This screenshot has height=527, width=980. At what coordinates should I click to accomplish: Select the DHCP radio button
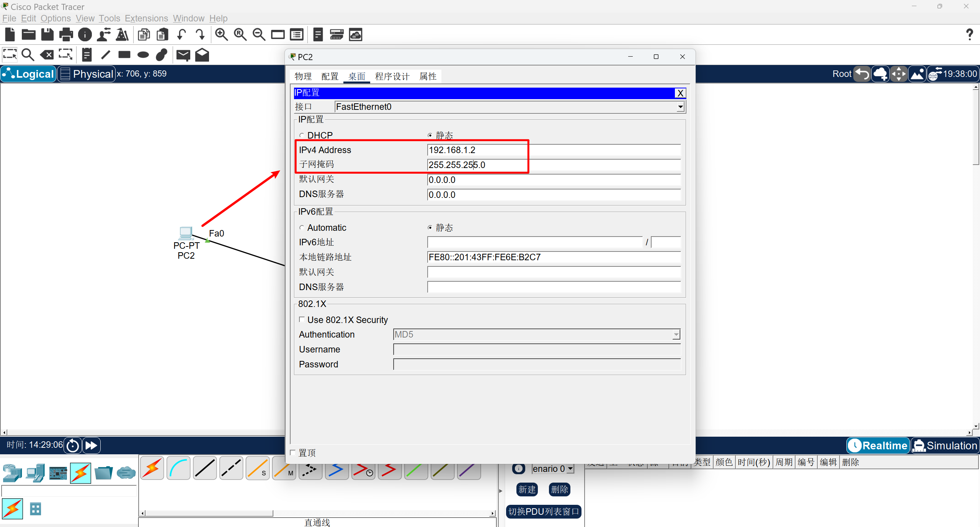coord(302,135)
